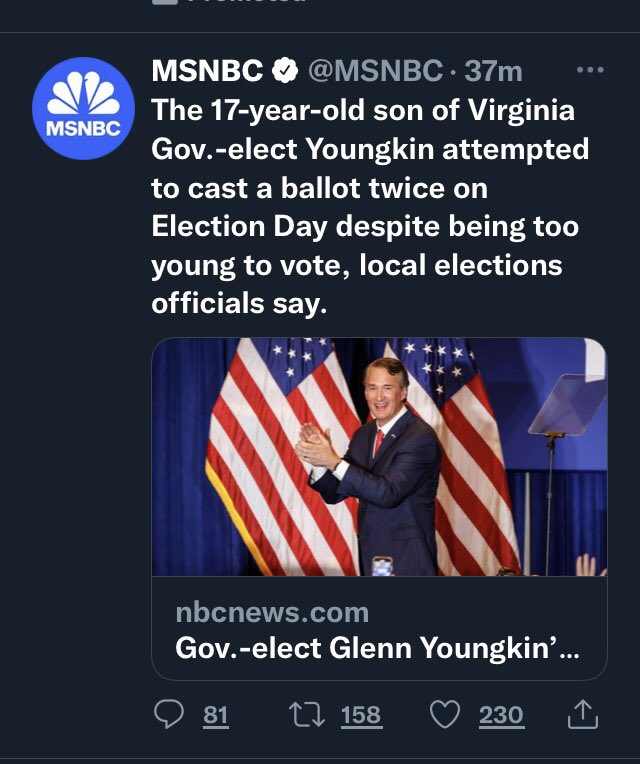The image size is (640, 764).
Task: Open the Youngkin flags preview image
Action: [379, 457]
